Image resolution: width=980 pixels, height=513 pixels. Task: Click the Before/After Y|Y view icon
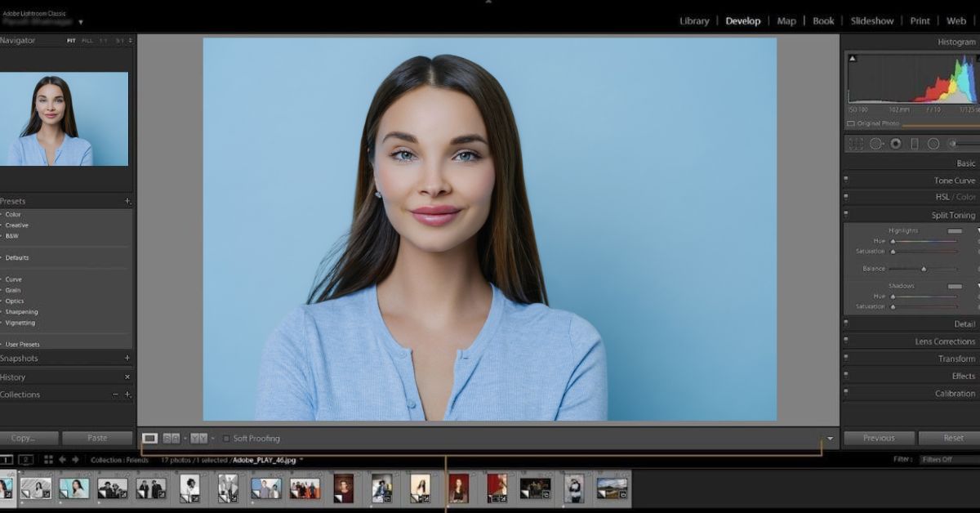(198, 439)
